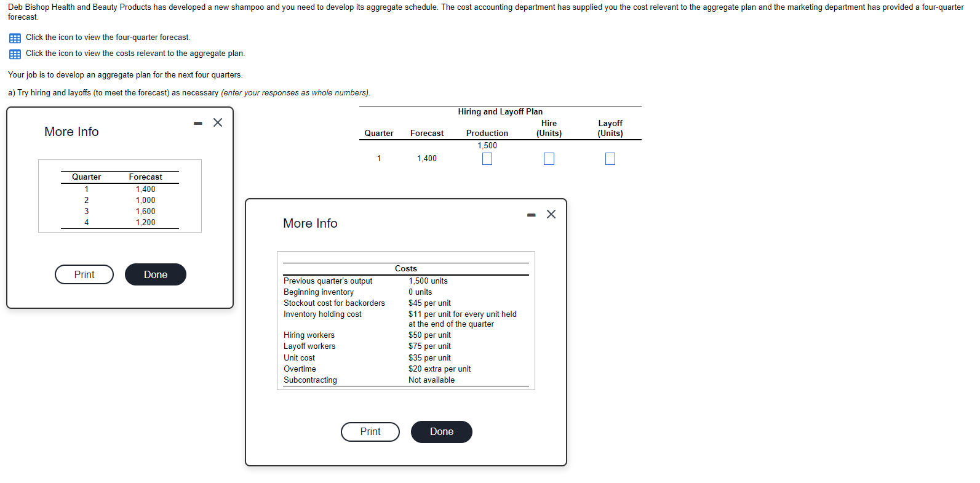Click the '$50 per unit' hiring cost value
The image size is (980, 483).
tap(429, 335)
